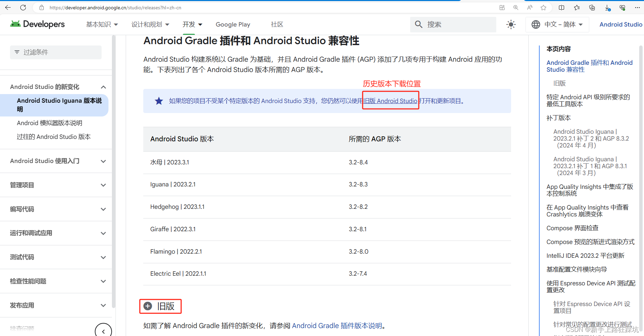Jump to Crashlytics 崩溃变体 contents entry
The width and height of the screenshot is (644, 336).
click(x=588, y=211)
